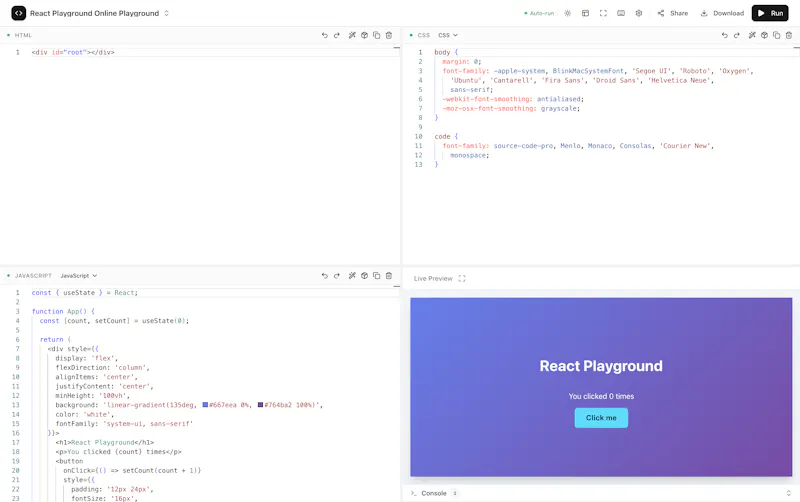
Task: Place cursor on HTML div root line
Action: pos(73,52)
